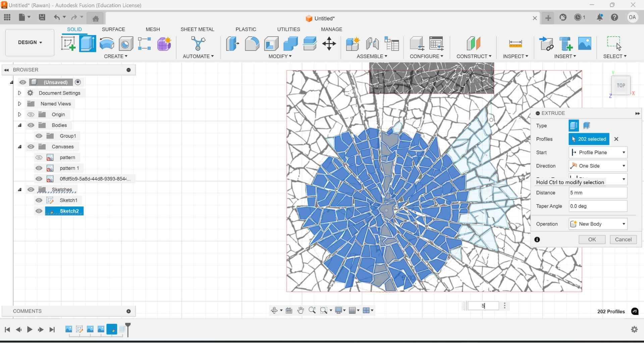Cancel the Extrude dialog
The height and width of the screenshot is (362, 644).
[x=623, y=240]
